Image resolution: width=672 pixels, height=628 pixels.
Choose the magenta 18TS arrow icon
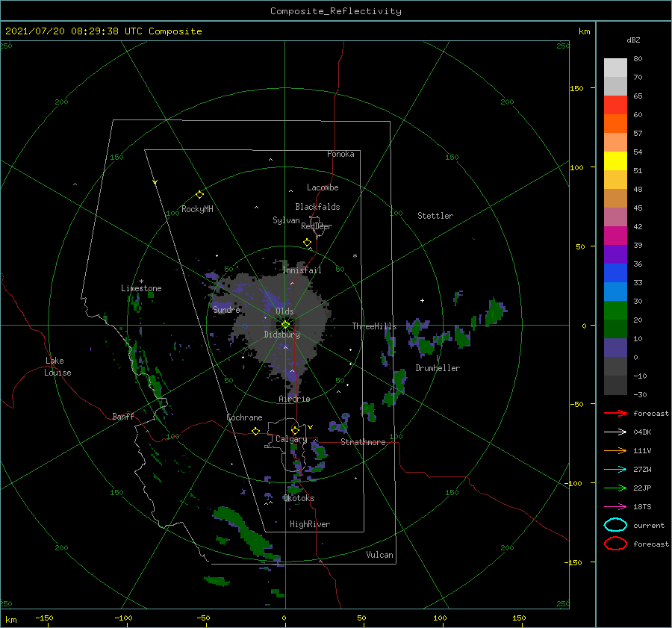(615, 507)
